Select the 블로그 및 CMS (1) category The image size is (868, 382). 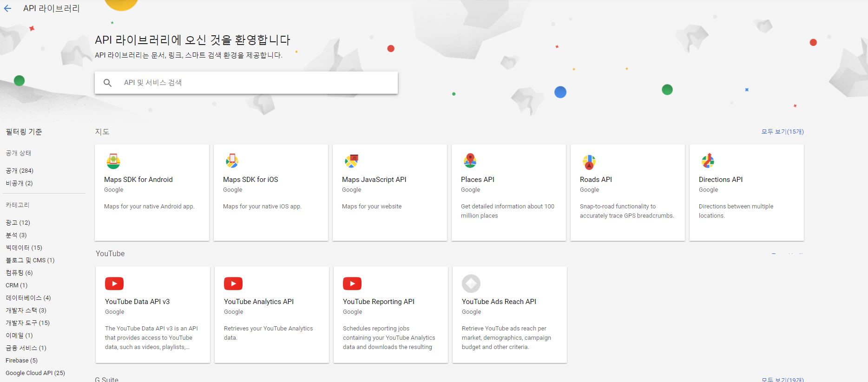pyautogui.click(x=30, y=260)
